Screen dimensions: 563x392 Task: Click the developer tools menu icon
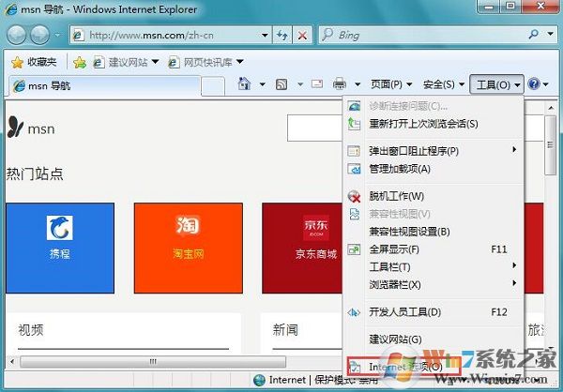pos(354,312)
